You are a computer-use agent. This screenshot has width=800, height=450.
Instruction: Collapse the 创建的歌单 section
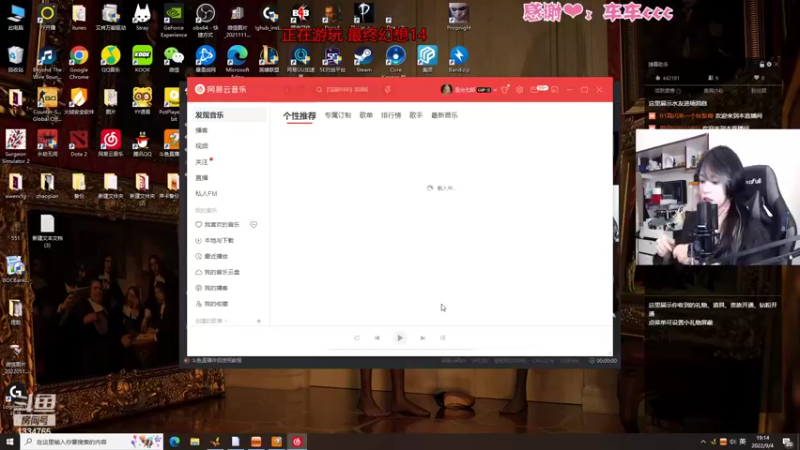coord(211,321)
